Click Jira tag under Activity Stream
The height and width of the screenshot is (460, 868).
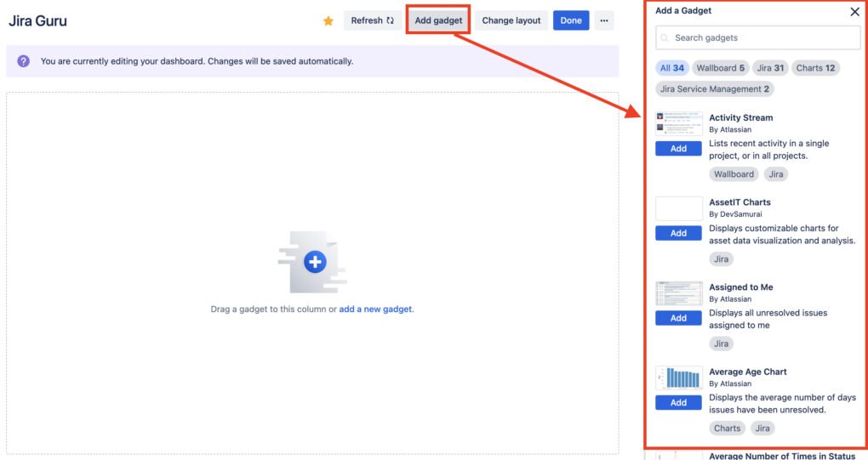[x=775, y=174]
